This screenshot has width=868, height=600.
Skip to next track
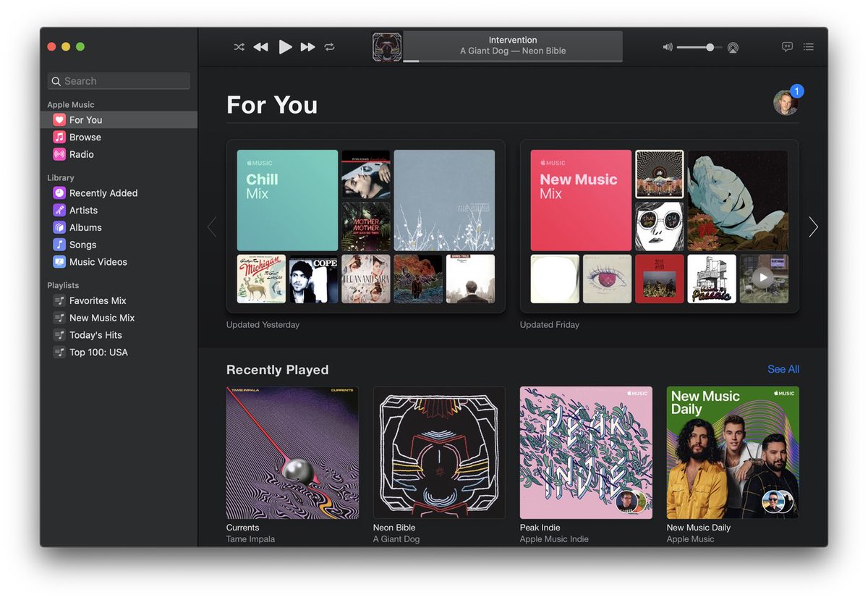pos(308,47)
